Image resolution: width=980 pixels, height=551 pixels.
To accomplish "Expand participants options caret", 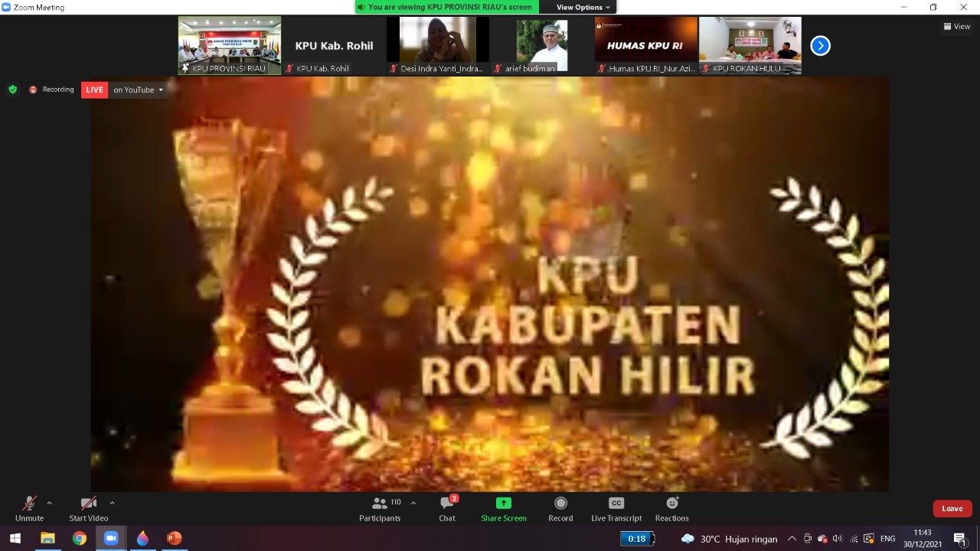I will (x=413, y=503).
